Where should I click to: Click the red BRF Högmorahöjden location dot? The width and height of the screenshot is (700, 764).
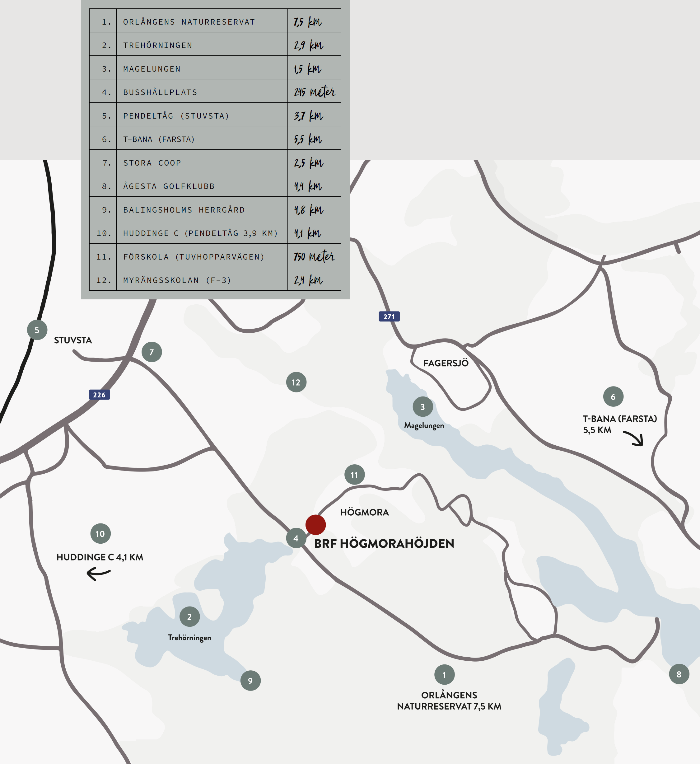[x=315, y=524]
